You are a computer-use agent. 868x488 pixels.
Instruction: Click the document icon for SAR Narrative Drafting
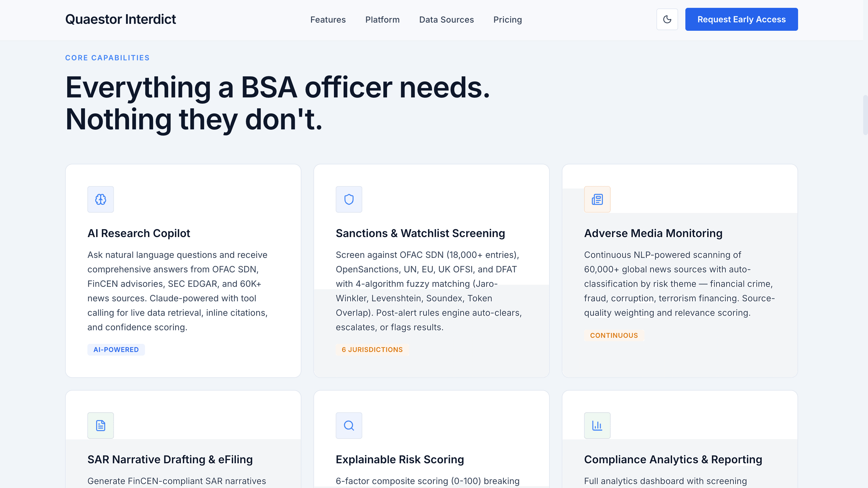[100, 425]
